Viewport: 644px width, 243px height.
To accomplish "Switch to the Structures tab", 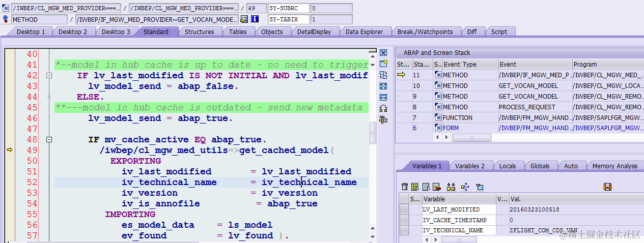I will pyautogui.click(x=199, y=32).
